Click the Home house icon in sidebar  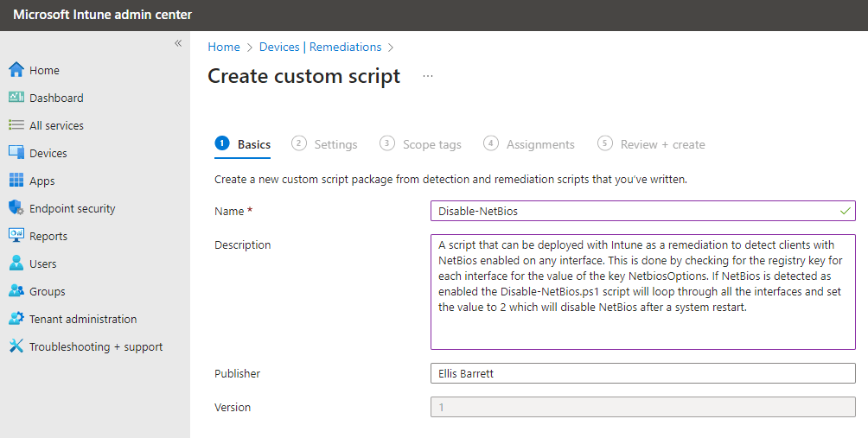tap(16, 70)
